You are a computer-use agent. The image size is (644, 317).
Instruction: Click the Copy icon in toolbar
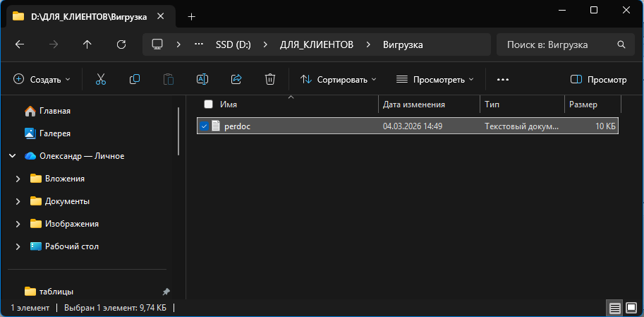[x=135, y=80]
